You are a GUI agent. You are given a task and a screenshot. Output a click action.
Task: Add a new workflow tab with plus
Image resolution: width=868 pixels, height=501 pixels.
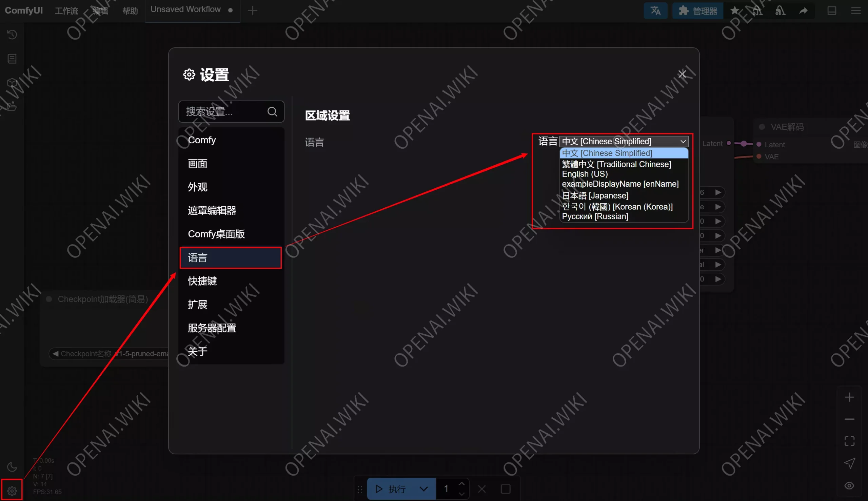pos(252,11)
